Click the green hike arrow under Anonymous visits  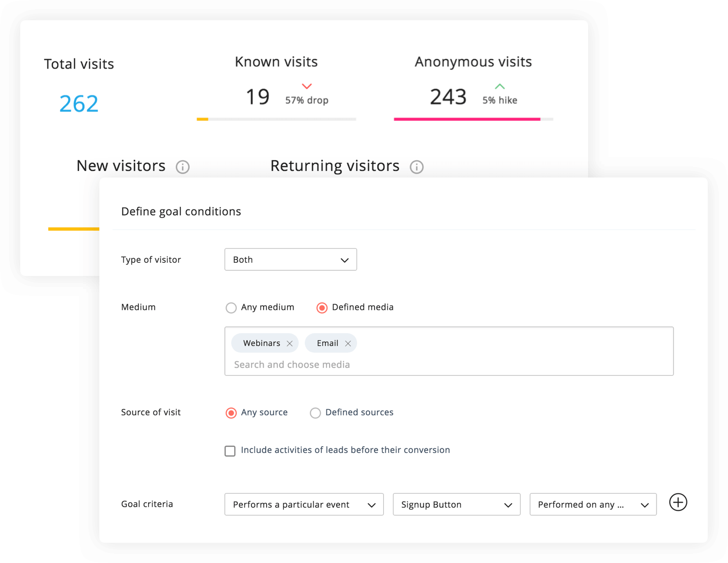[500, 86]
